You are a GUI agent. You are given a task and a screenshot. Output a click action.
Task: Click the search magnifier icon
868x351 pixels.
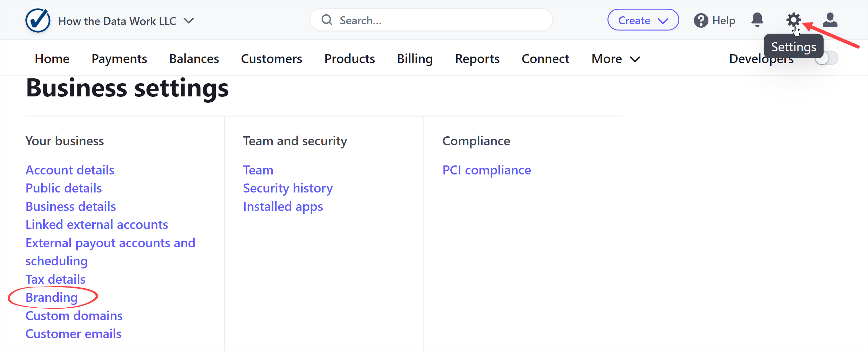click(x=327, y=20)
